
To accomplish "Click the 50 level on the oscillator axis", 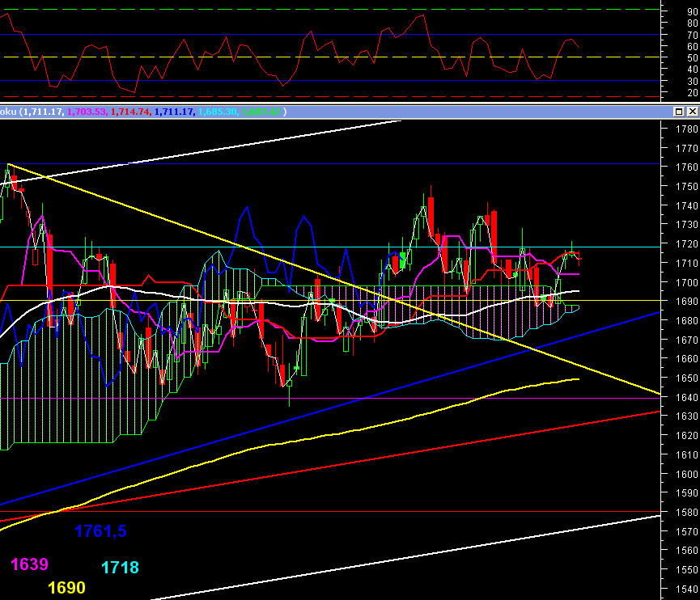I will point(693,58).
